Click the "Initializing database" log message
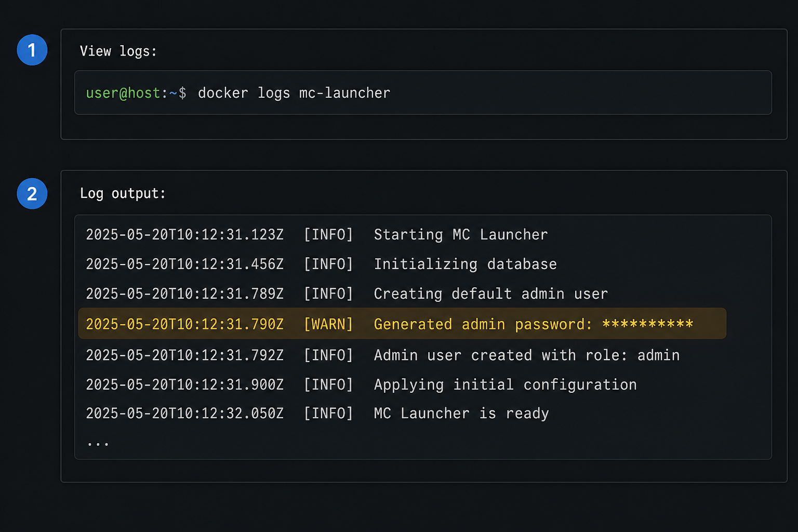Viewport: 798px width, 532px height. click(465, 264)
